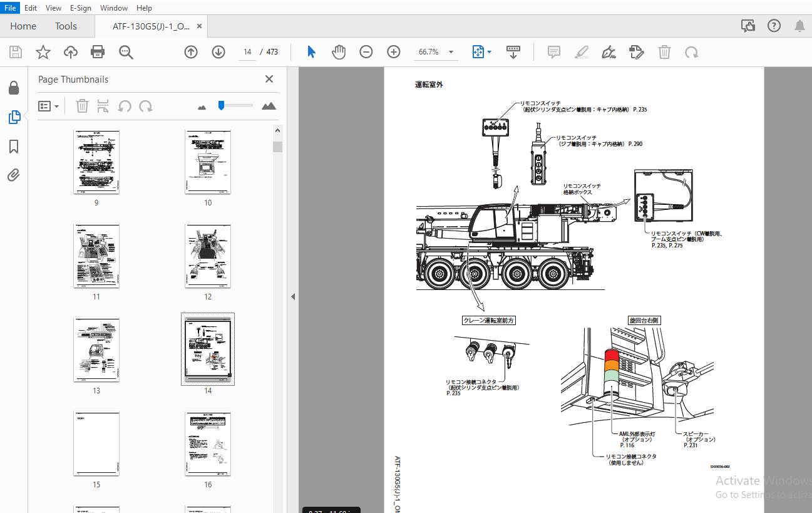Rotate page counterclockwise in thumbnails panel
The width and height of the screenshot is (812, 513).
(125, 106)
